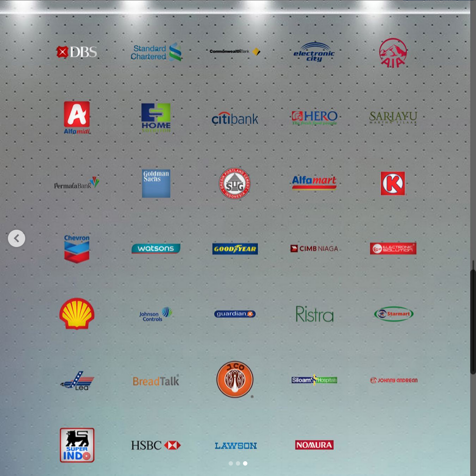Click the citibank logo
Viewport: 476px width, 476px height.
tap(235, 118)
